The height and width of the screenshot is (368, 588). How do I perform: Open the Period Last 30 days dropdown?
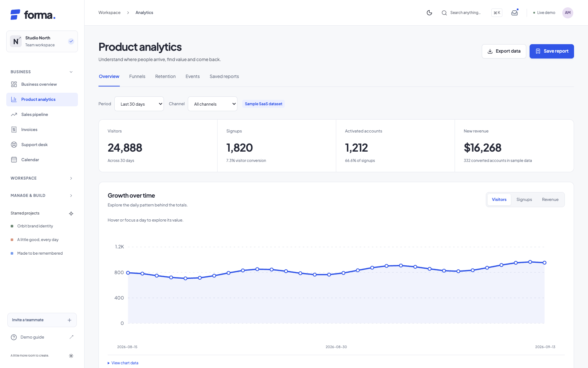[x=139, y=104]
